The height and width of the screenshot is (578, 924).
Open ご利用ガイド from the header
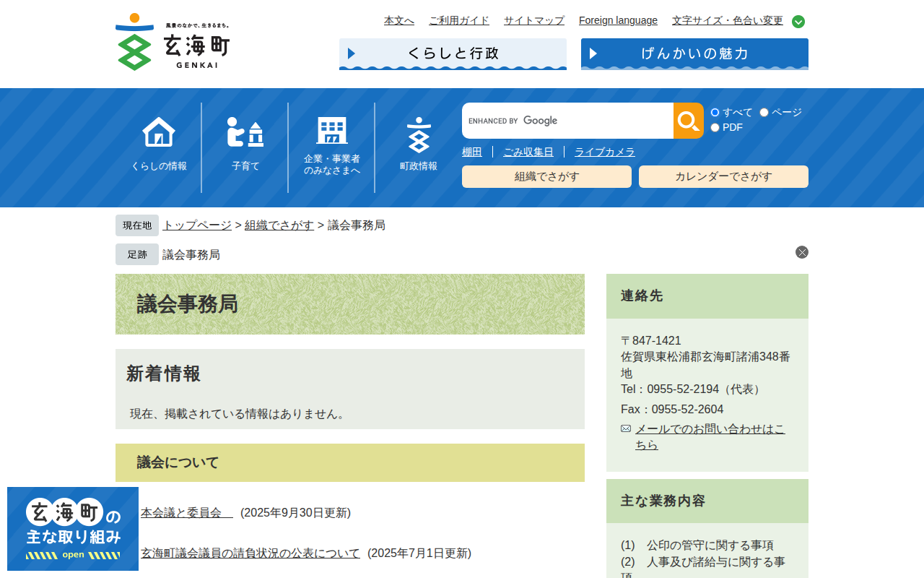[459, 20]
